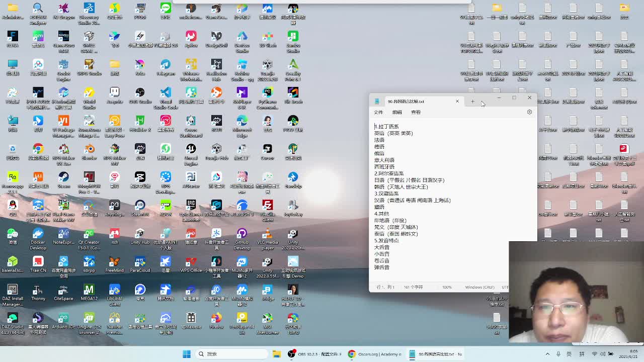Select the VLC media player icon
This screenshot has width=644, height=362.
point(267,234)
